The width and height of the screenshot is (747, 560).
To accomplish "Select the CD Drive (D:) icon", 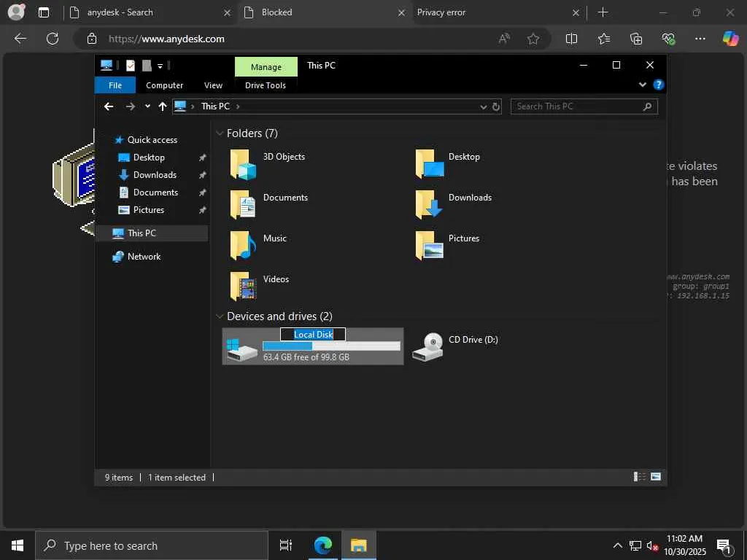I will click(427, 346).
